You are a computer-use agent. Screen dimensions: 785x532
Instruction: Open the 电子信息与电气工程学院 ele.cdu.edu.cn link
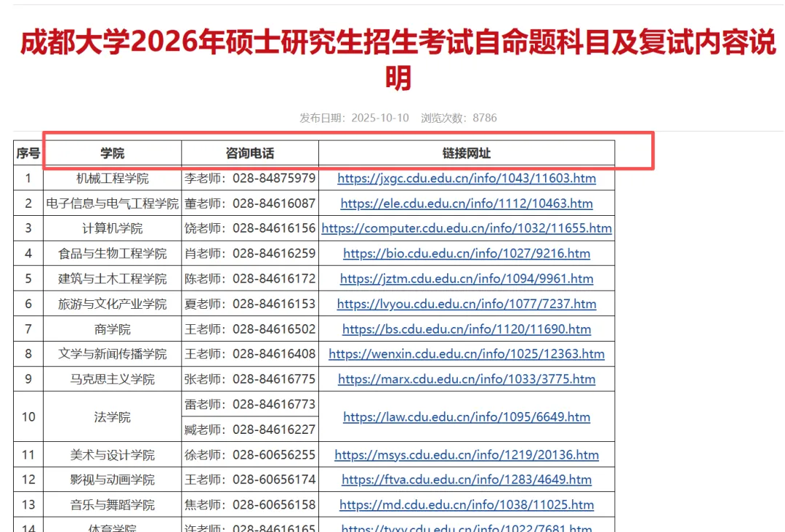pos(467,203)
